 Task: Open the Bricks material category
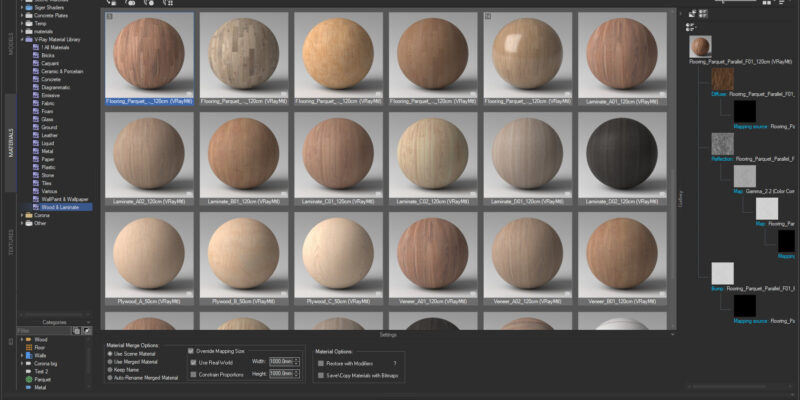tap(48, 56)
